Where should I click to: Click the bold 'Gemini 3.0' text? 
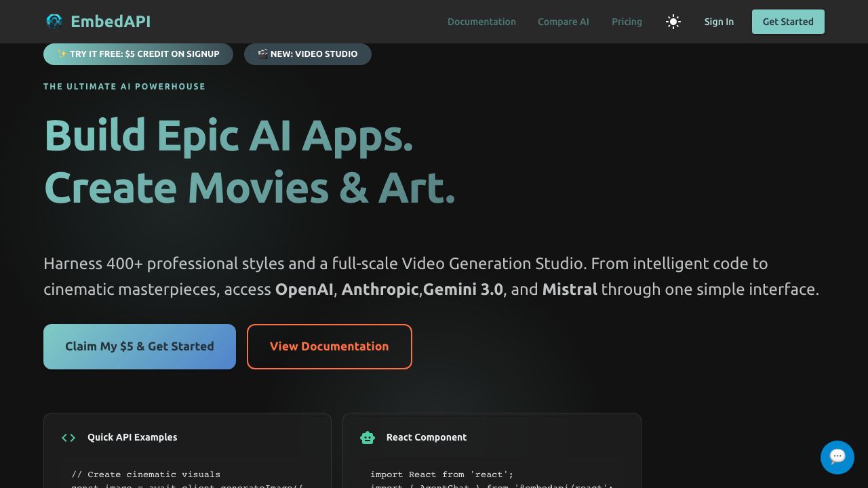pyautogui.click(x=463, y=289)
